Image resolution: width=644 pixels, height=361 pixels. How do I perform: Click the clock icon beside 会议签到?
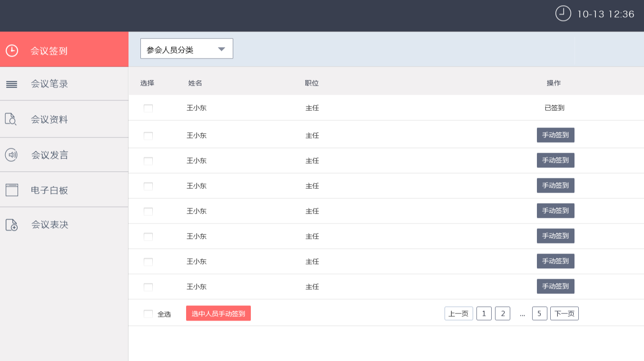(x=12, y=50)
